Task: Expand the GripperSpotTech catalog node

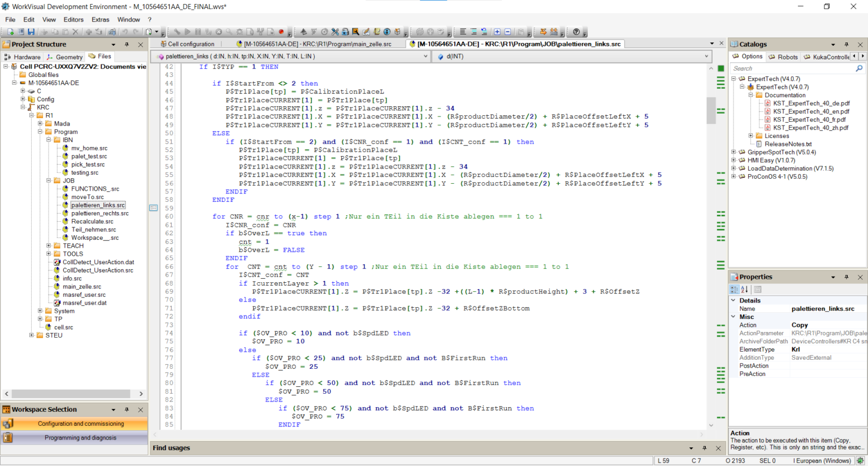Action: click(x=734, y=152)
